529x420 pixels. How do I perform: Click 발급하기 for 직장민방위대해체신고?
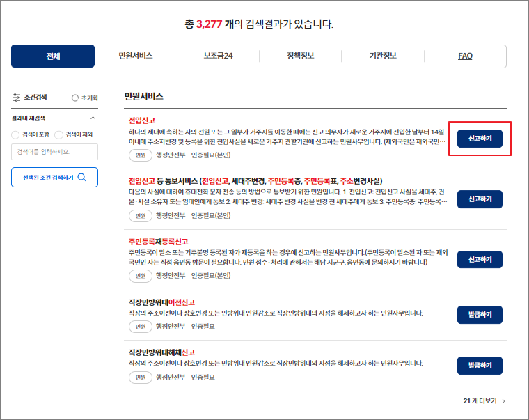480,366
